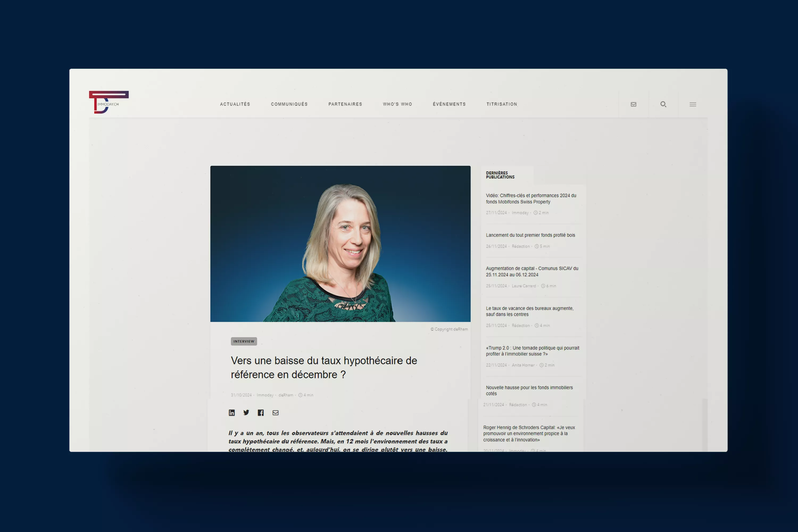798x532 pixels.
Task: Open the Comunus SICAV capital increase article
Action: pyautogui.click(x=532, y=271)
